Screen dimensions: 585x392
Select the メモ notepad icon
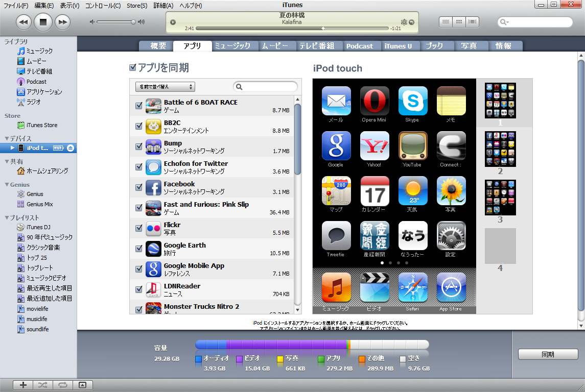coord(451,101)
